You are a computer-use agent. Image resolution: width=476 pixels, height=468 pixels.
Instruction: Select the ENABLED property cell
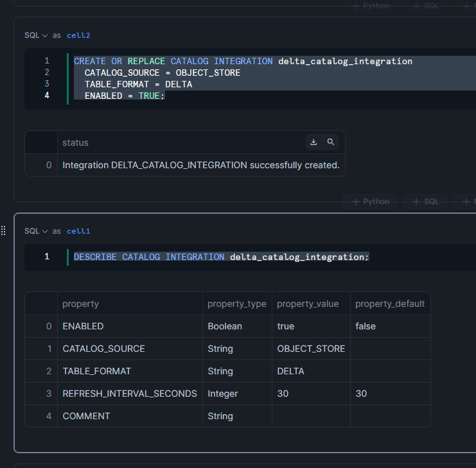click(x=130, y=326)
